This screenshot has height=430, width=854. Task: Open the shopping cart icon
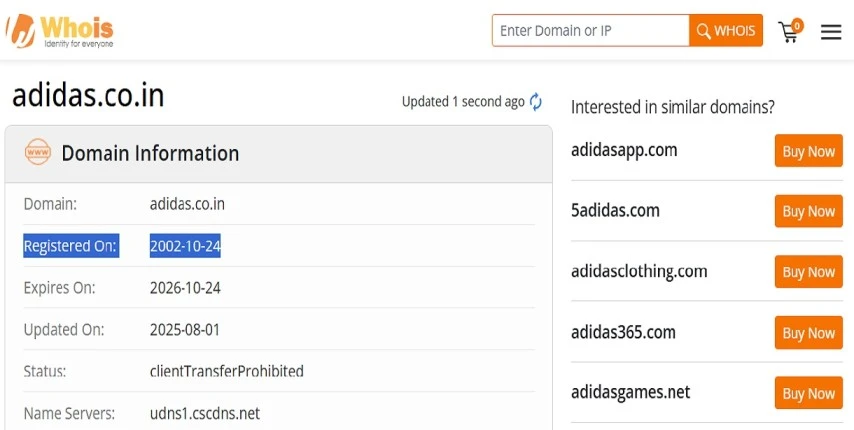click(788, 33)
